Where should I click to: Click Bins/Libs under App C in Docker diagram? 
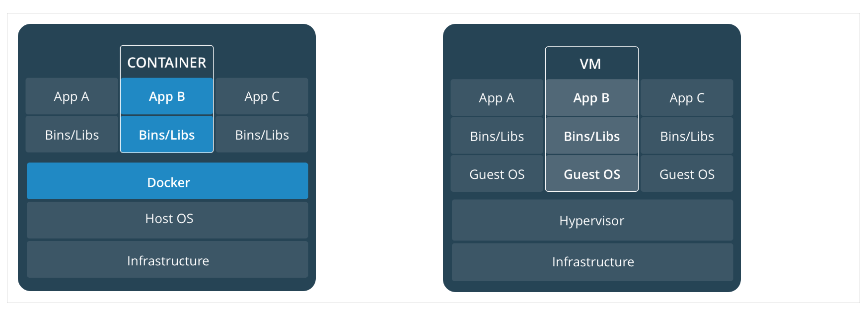click(262, 135)
